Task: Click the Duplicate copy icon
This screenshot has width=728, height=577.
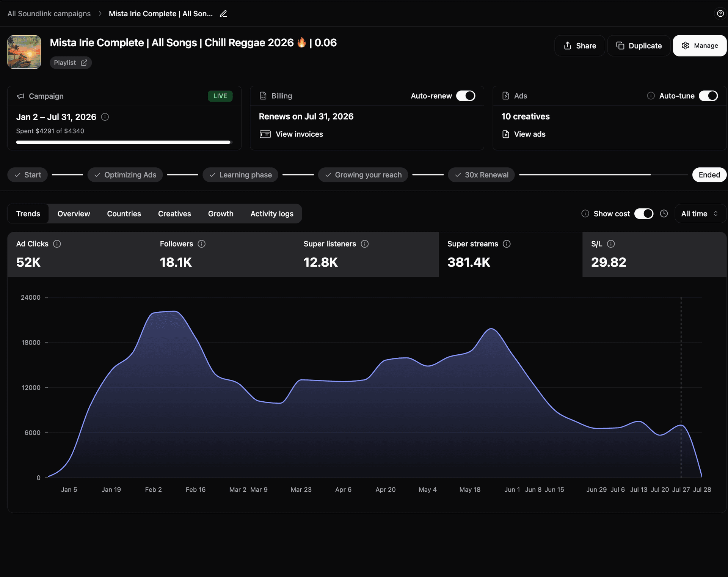Action: [620, 46]
